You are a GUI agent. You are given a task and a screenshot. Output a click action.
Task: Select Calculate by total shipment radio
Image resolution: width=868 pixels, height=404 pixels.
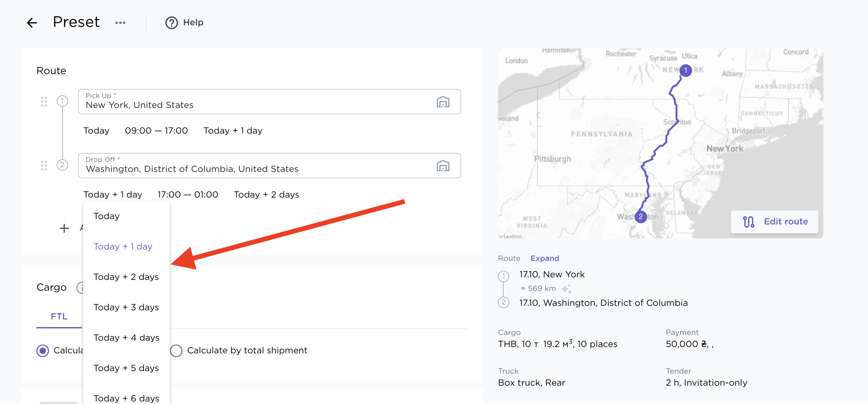tap(176, 351)
